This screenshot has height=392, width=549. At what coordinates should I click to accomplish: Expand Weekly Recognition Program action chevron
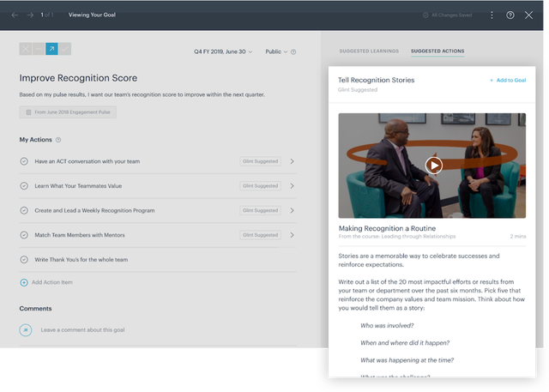click(292, 210)
